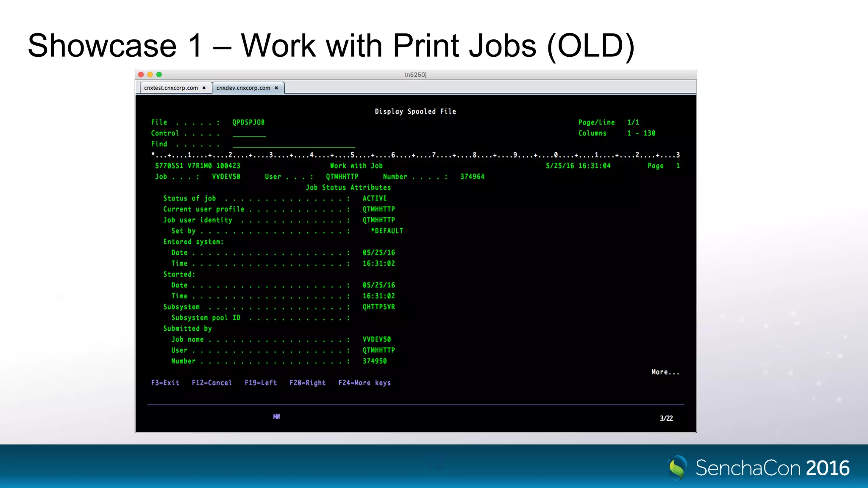The width and height of the screenshot is (868, 488).
Task: Click the Submitted by Job name VVDEV50
Action: click(x=377, y=339)
